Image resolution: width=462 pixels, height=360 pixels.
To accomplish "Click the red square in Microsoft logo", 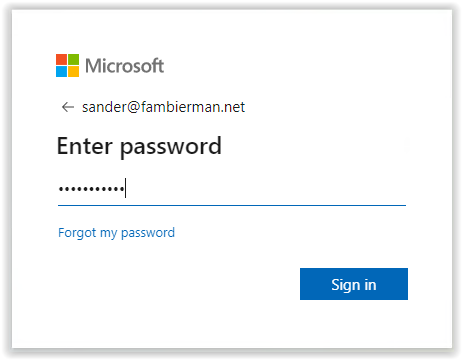I will [x=61, y=59].
